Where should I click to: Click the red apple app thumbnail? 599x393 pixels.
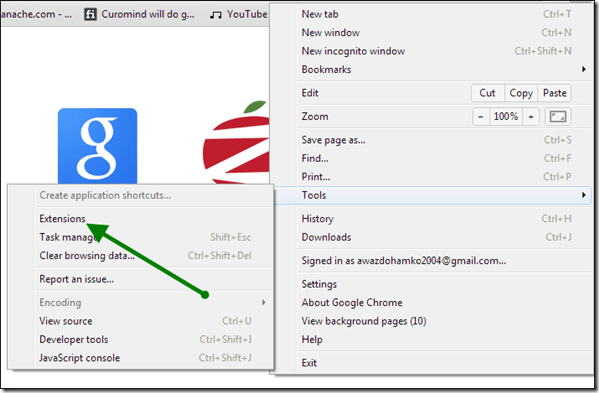(x=236, y=142)
